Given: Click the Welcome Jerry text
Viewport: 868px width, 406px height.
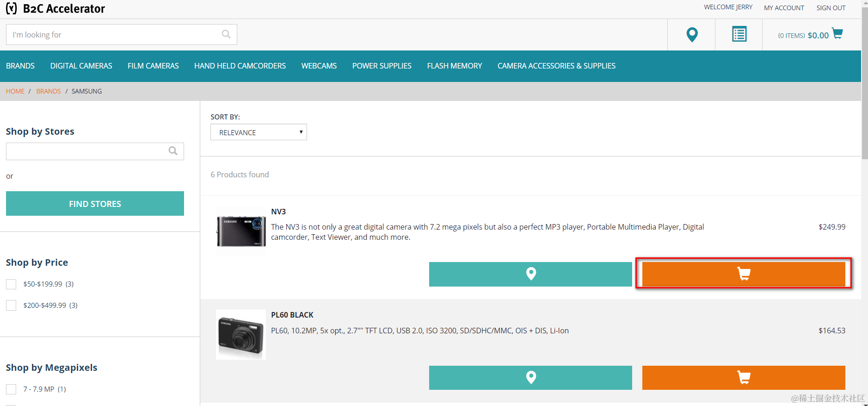Looking at the screenshot, I should tap(728, 7).
